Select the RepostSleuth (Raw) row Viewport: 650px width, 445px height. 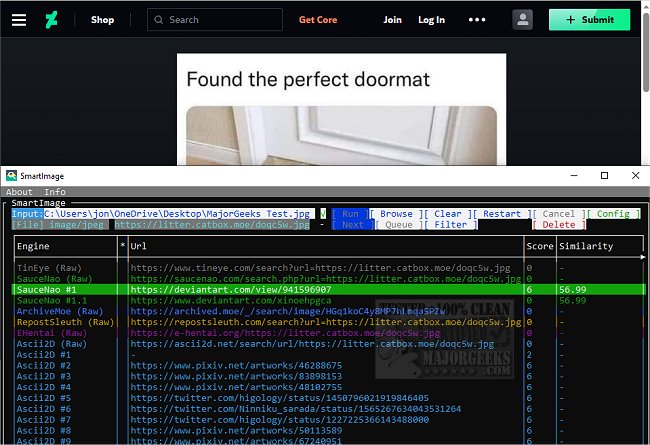click(x=328, y=322)
